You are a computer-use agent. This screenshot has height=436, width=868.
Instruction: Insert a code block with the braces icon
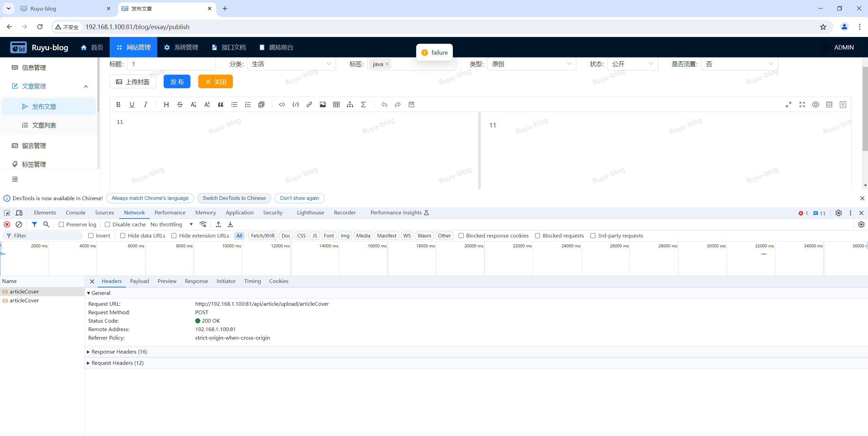point(296,105)
